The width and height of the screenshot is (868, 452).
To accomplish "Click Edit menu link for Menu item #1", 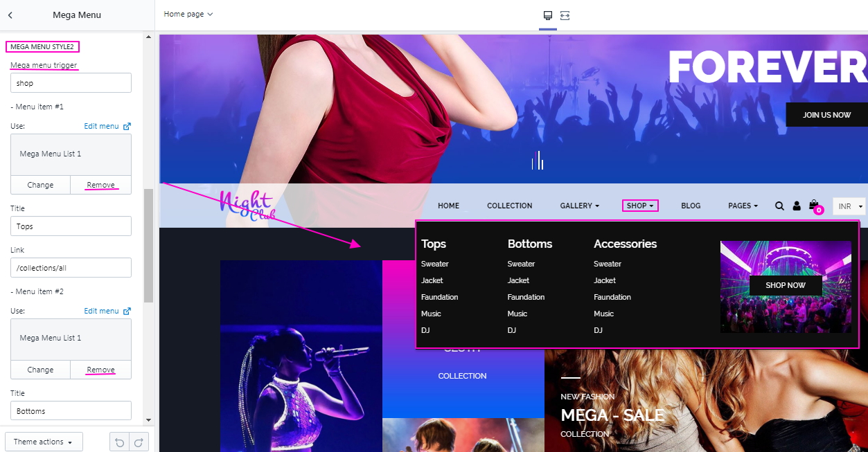I will tap(107, 126).
